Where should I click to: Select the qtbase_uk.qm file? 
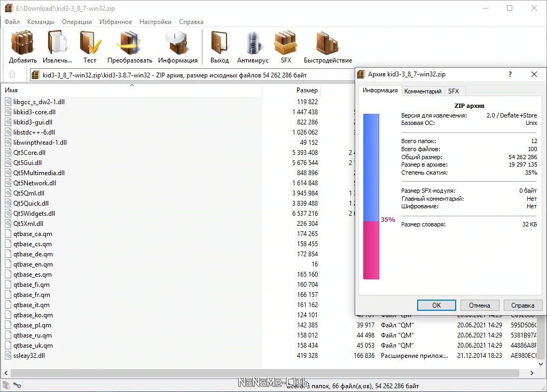click(x=33, y=345)
